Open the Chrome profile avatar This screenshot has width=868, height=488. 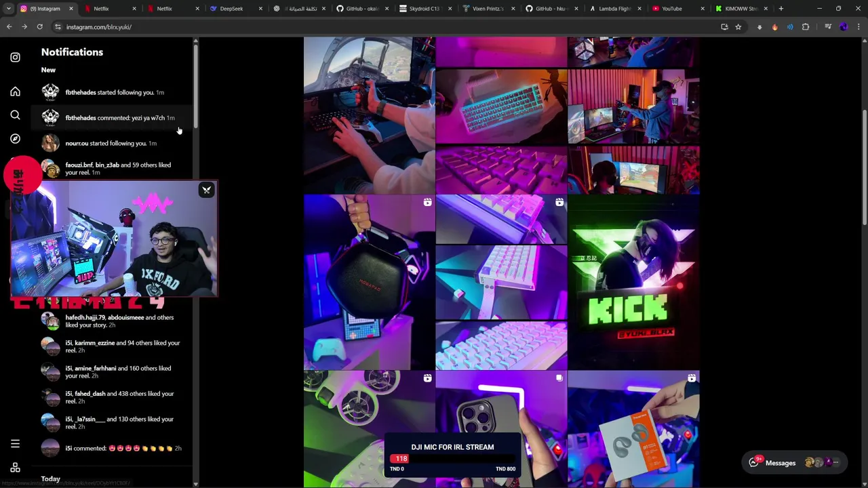tap(844, 27)
